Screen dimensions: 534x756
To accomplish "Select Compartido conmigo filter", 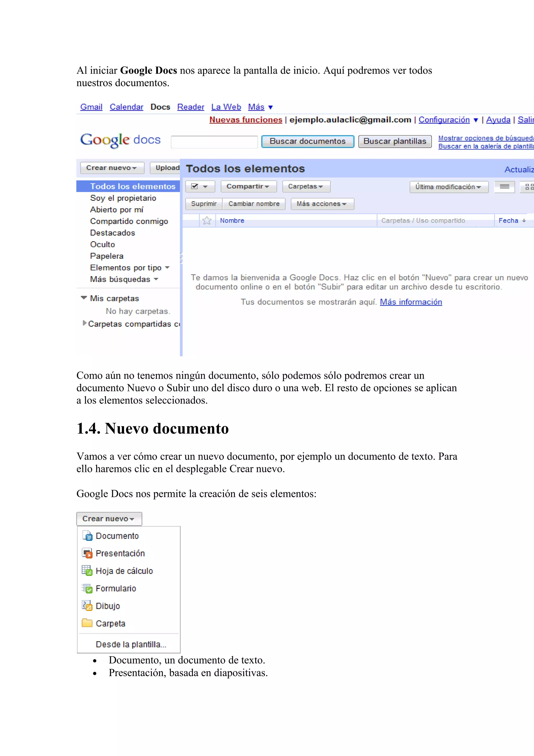I will pos(129,221).
